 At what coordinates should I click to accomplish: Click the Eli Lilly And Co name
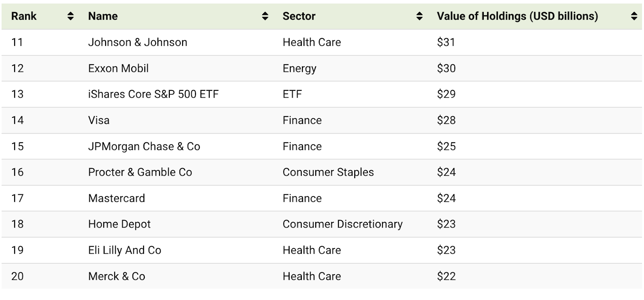[124, 250]
